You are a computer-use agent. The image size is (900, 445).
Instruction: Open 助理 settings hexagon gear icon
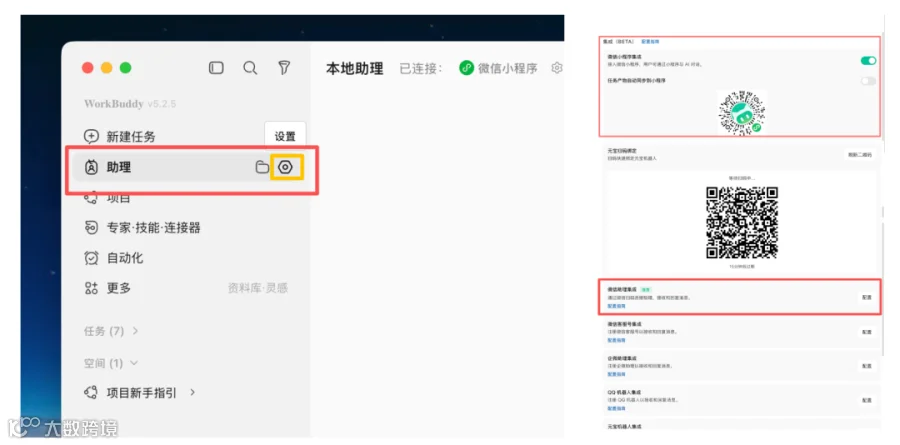(285, 167)
